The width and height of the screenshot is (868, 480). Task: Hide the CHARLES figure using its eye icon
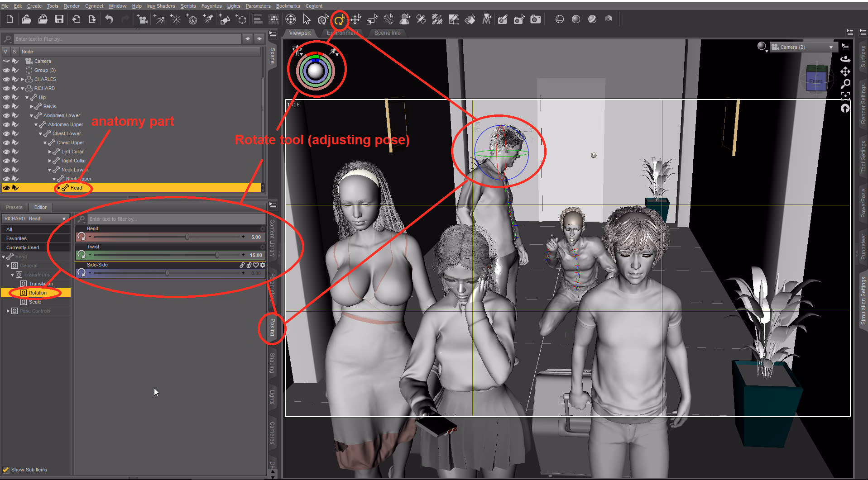6,79
